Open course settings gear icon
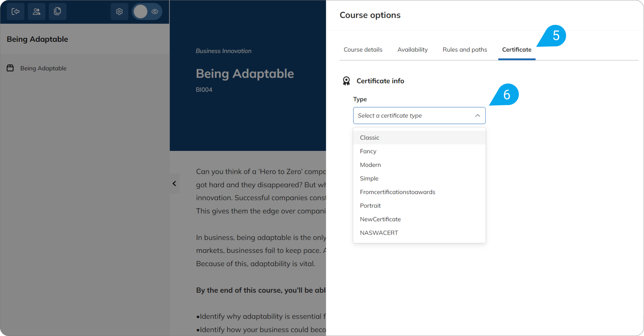This screenshot has width=644, height=336. point(119,11)
